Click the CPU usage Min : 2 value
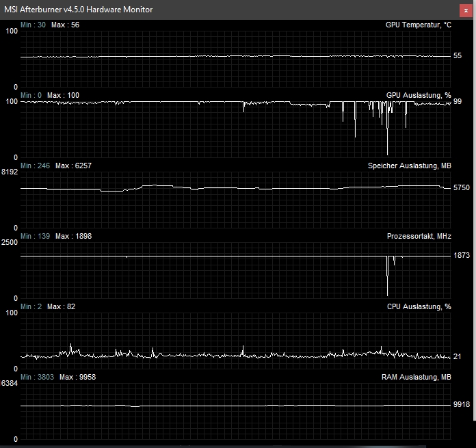476x448 pixels. (x=31, y=306)
